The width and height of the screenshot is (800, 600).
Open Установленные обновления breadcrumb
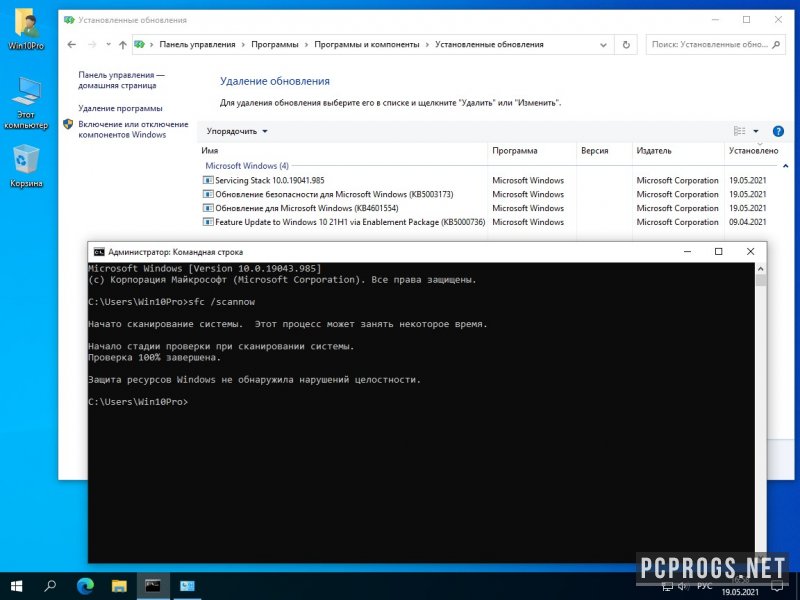[489, 44]
